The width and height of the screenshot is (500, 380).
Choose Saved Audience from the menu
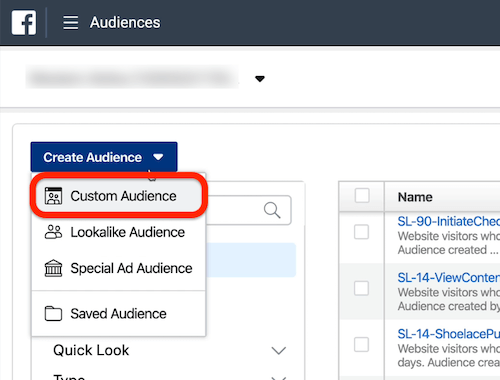(119, 314)
